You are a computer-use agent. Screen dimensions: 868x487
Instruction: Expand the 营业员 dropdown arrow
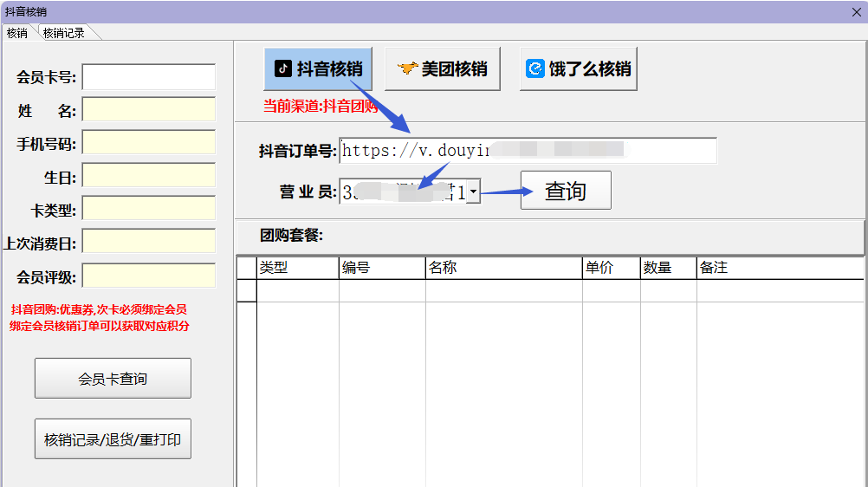click(473, 192)
